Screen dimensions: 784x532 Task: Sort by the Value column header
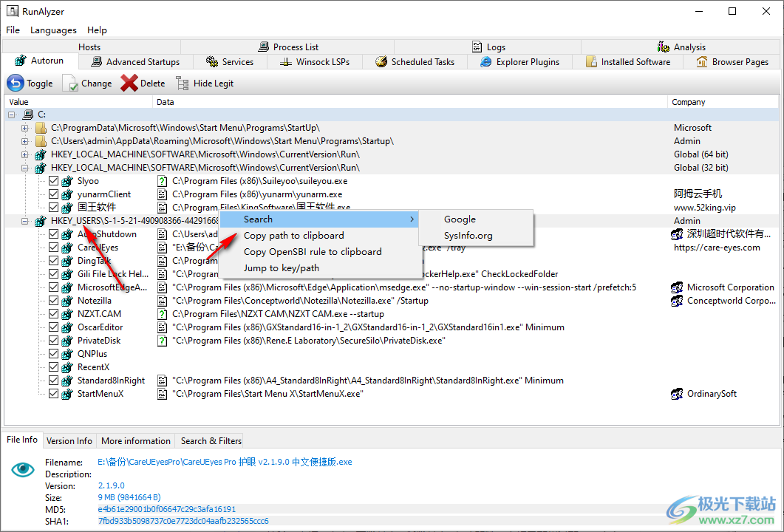pyautogui.click(x=78, y=102)
